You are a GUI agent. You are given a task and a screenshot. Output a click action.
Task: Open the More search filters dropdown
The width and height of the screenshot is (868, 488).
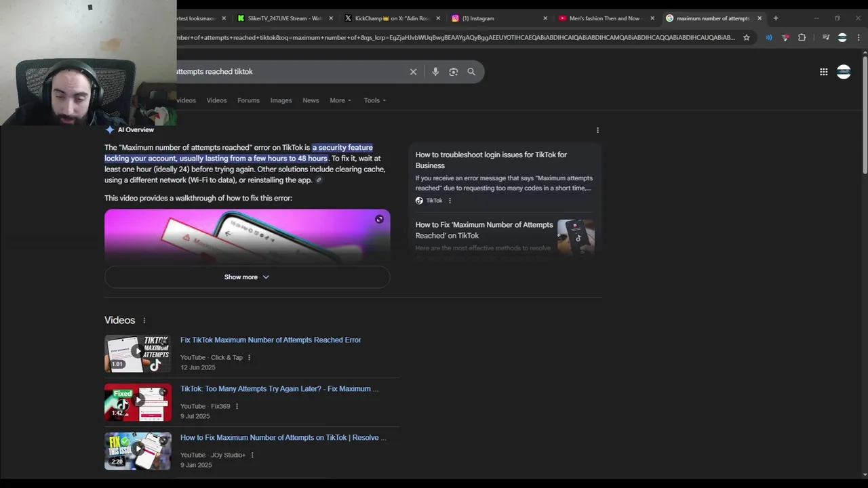tap(340, 100)
